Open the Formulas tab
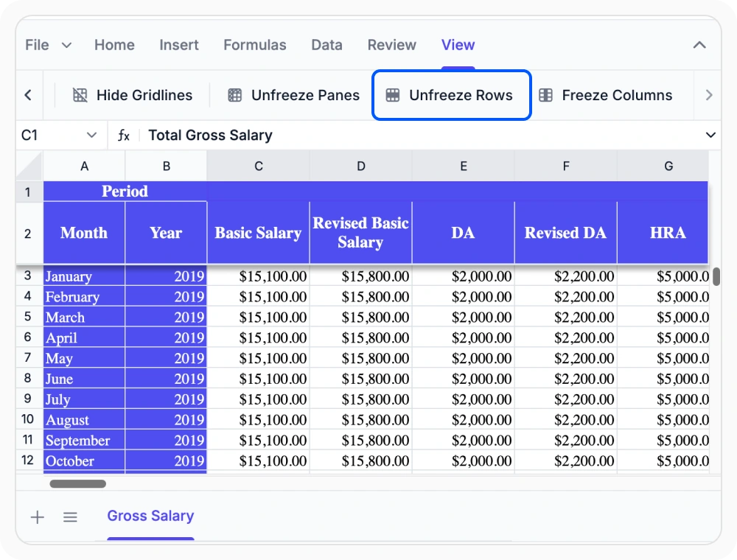 255,45
